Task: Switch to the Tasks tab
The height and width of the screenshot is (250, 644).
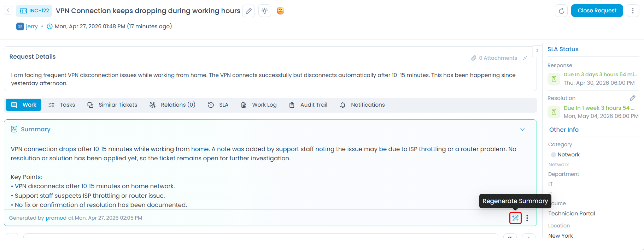Action: (x=62, y=105)
